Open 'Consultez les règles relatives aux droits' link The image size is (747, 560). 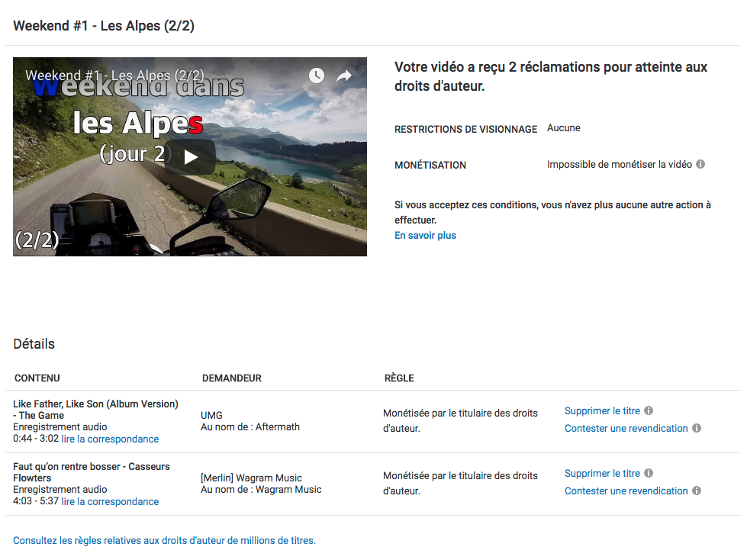point(164,540)
